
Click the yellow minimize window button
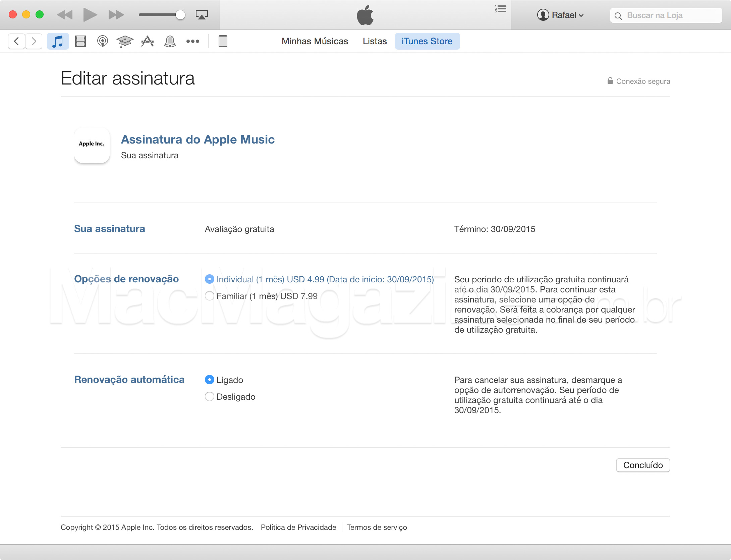point(26,14)
